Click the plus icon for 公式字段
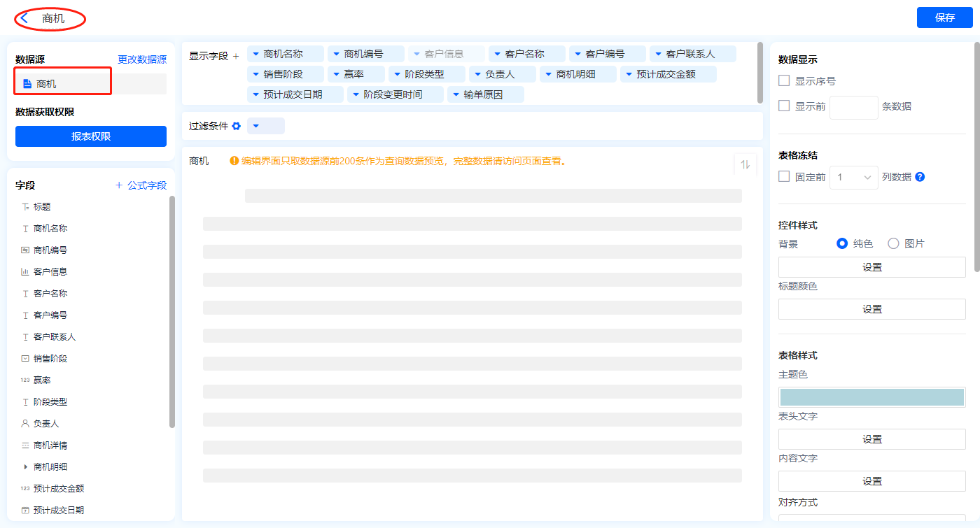 [119, 185]
